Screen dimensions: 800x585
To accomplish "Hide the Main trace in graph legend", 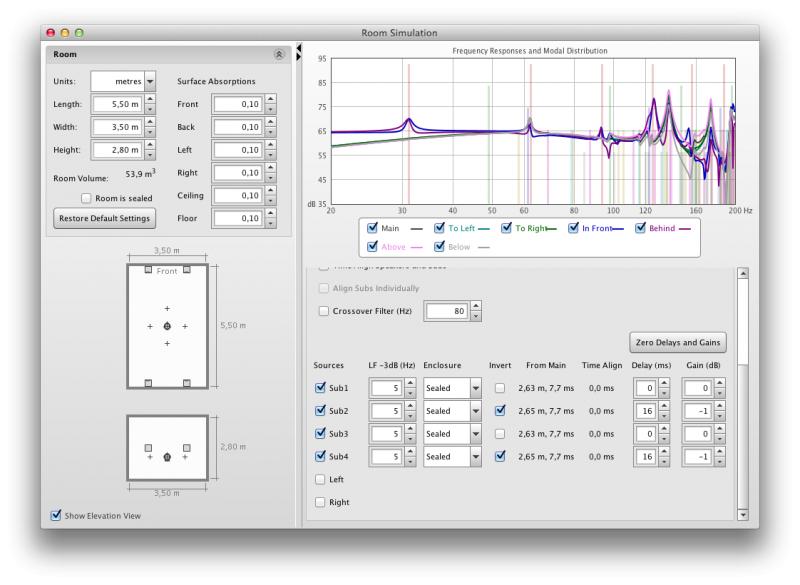I will tap(374, 228).
